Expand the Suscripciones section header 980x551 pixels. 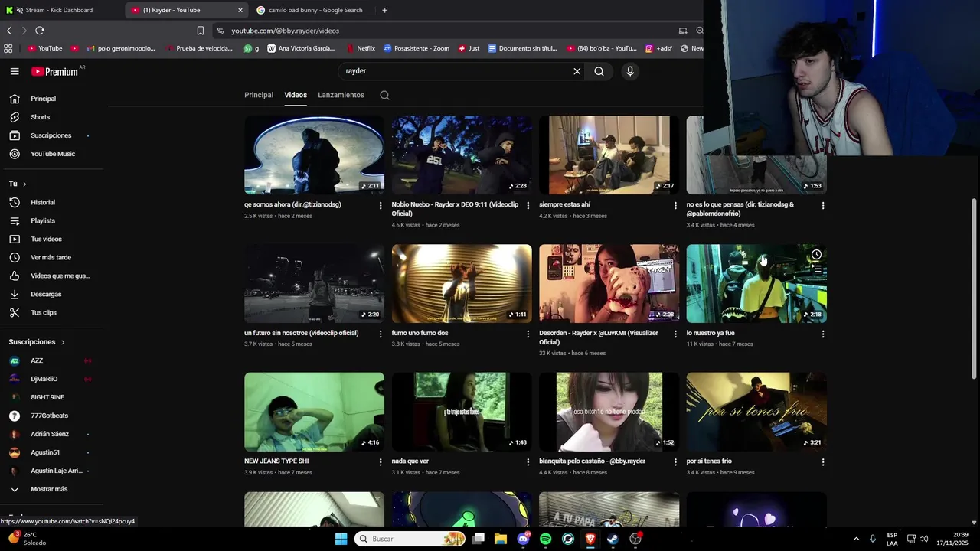(x=37, y=342)
